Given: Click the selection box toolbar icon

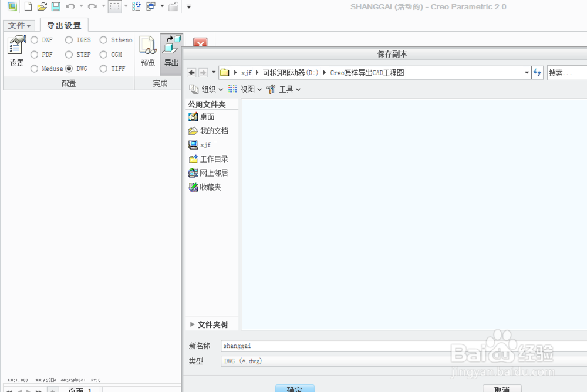Looking at the screenshot, I should click(114, 6).
